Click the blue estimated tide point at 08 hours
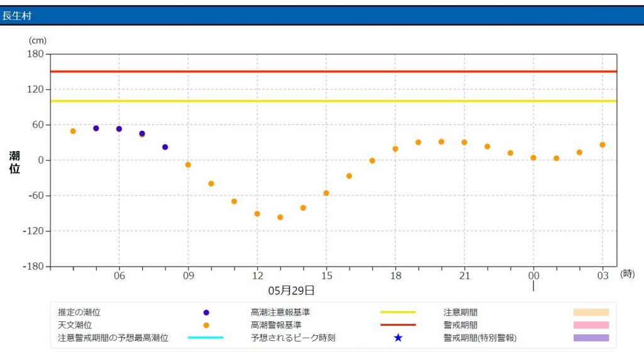Viewport: 644px width, 356px height. coord(165,147)
